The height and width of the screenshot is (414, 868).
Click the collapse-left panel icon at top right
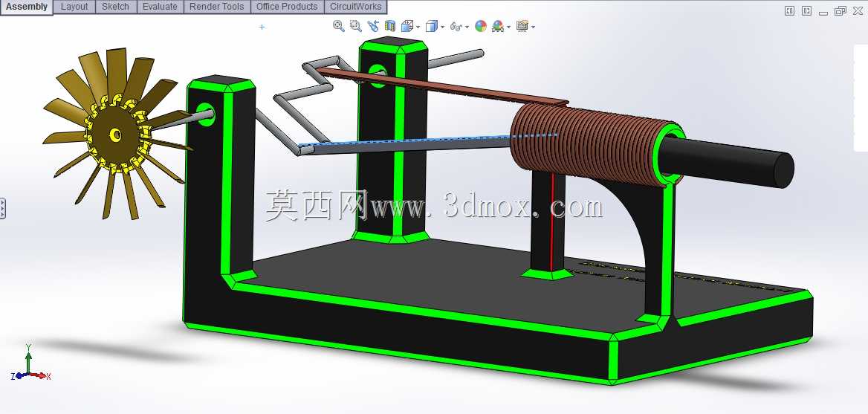tap(790, 10)
